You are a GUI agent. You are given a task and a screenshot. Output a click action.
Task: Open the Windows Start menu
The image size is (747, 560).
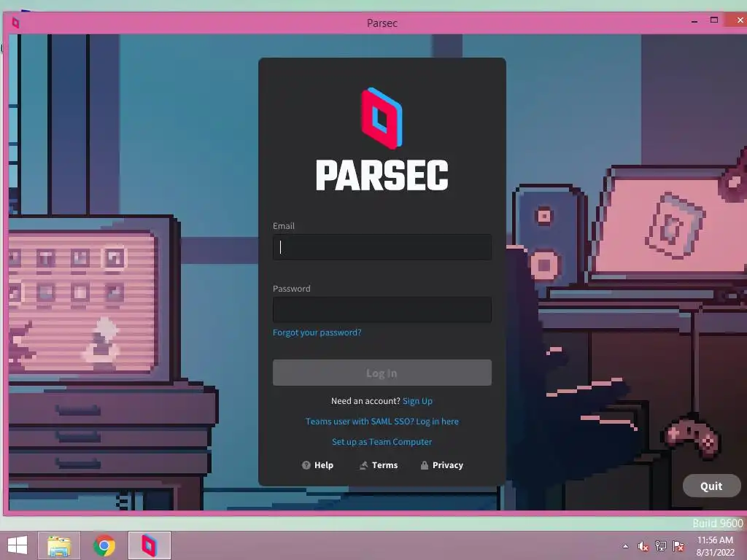pos(18,545)
